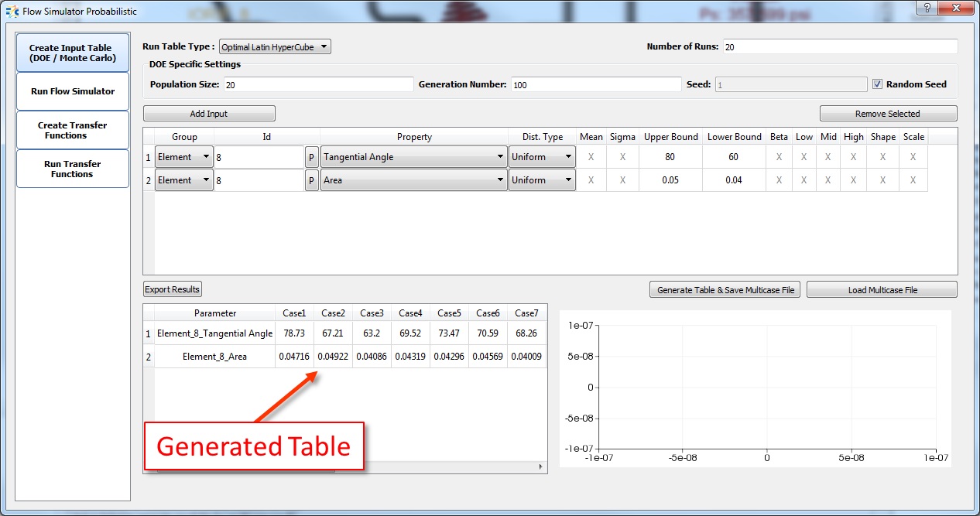Click the Flow Simulator app icon in title bar
This screenshot has height=516, width=980.
click(x=12, y=12)
